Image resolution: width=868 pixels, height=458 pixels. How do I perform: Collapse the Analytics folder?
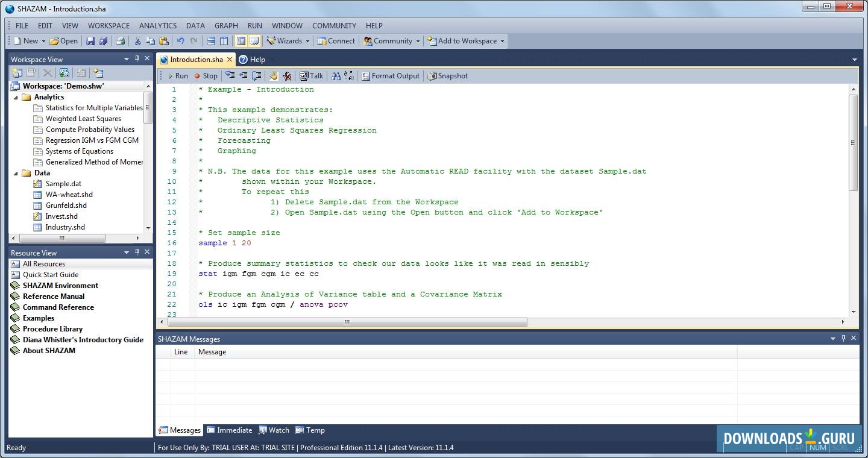(16, 97)
